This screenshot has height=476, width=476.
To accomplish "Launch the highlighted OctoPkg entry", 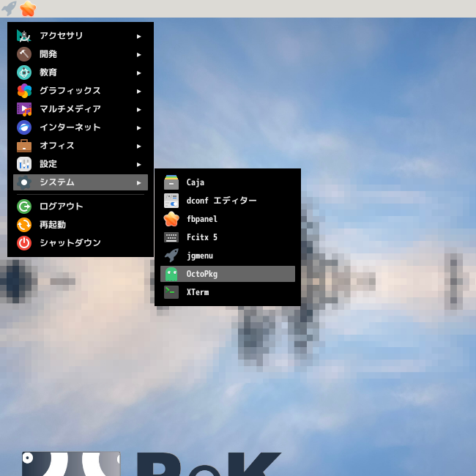I will coord(228,274).
